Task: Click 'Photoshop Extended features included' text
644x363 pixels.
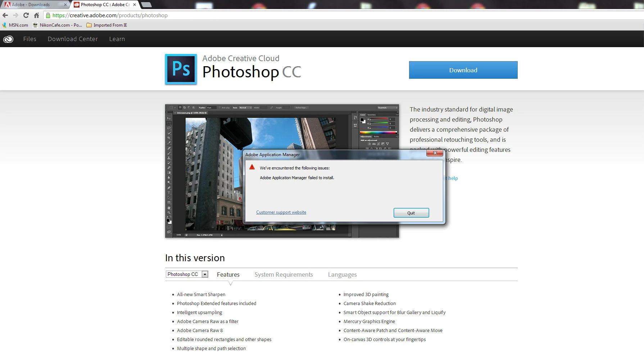Action: point(217,303)
